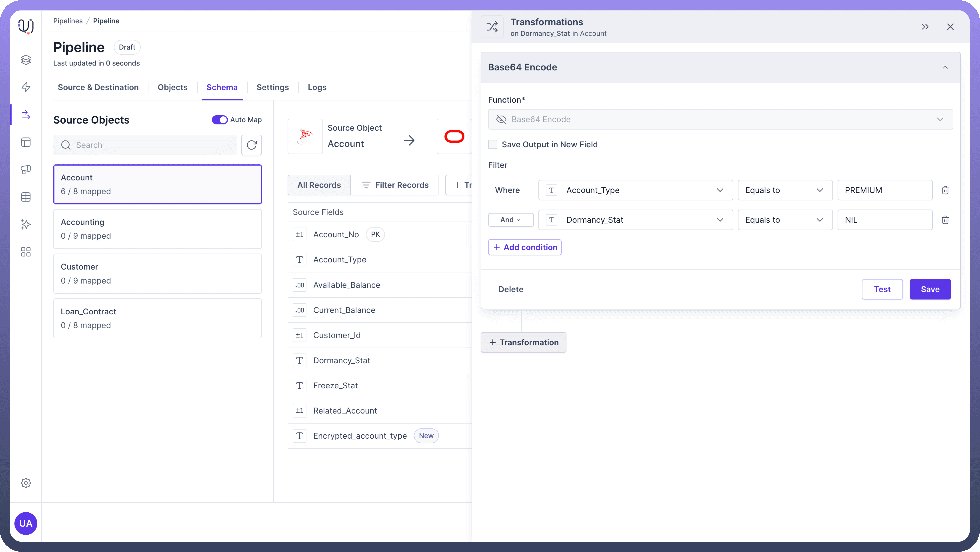Switch to the Objects tab
Image resolution: width=980 pixels, height=552 pixels.
click(x=172, y=88)
